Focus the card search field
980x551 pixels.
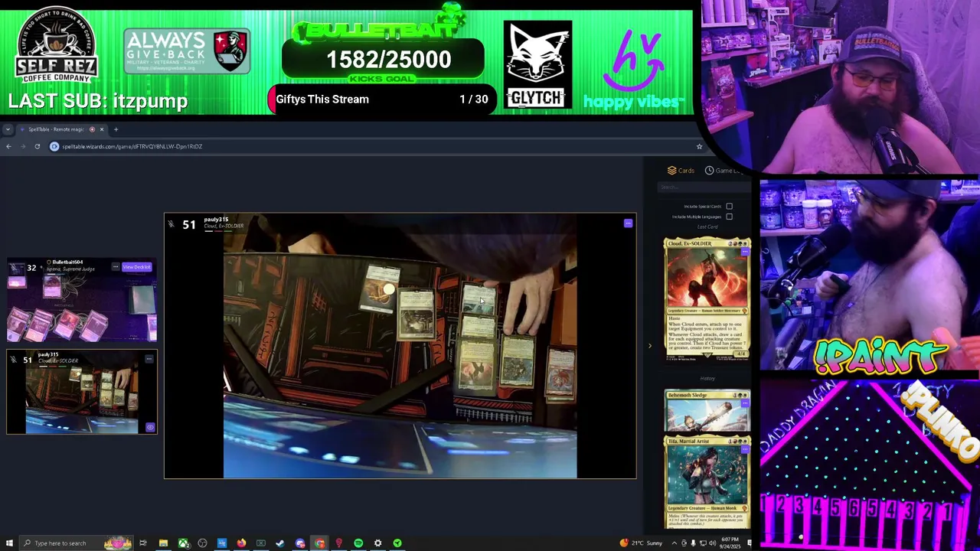coord(704,187)
